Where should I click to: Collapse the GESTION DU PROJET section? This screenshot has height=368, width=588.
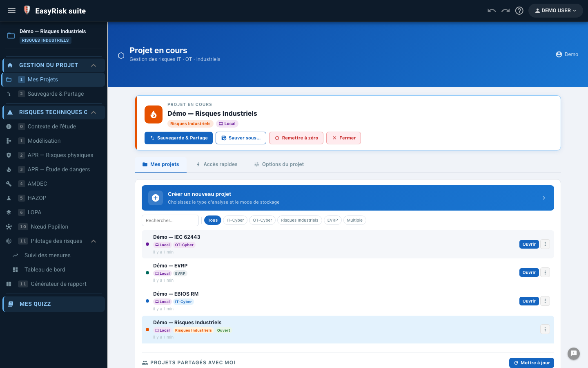pyautogui.click(x=94, y=65)
